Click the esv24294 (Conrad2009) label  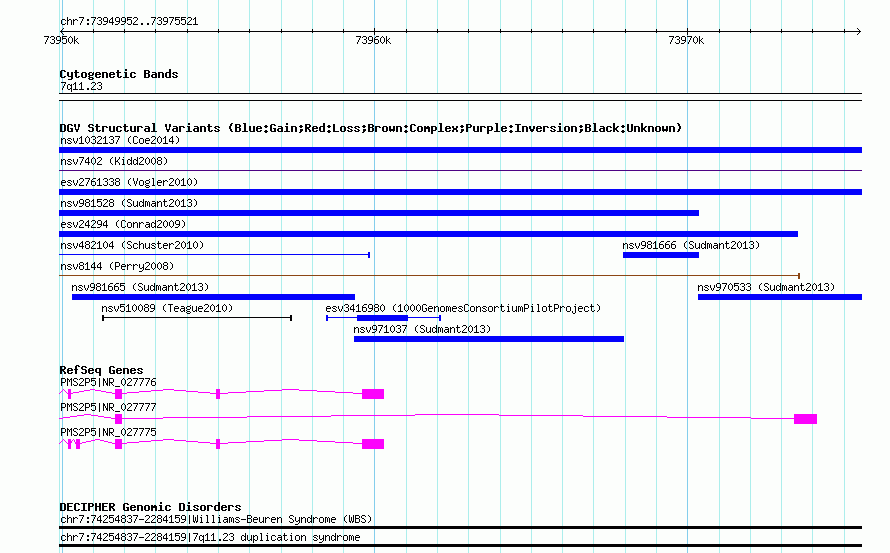pyautogui.click(x=123, y=224)
